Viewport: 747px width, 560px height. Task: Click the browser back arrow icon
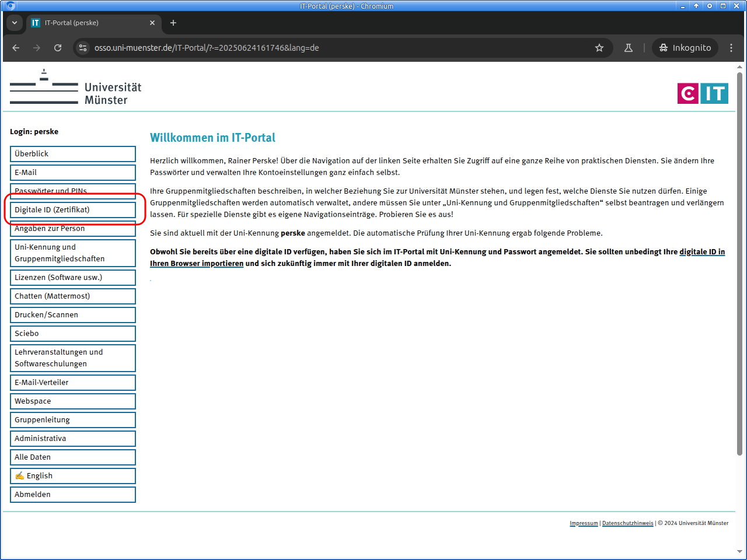pyautogui.click(x=16, y=48)
